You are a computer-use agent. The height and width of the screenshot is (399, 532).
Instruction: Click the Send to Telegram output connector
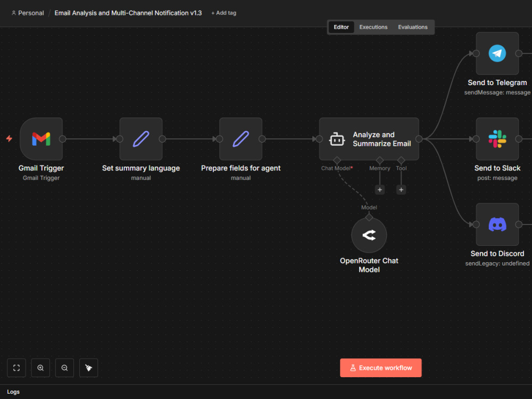coord(519,53)
